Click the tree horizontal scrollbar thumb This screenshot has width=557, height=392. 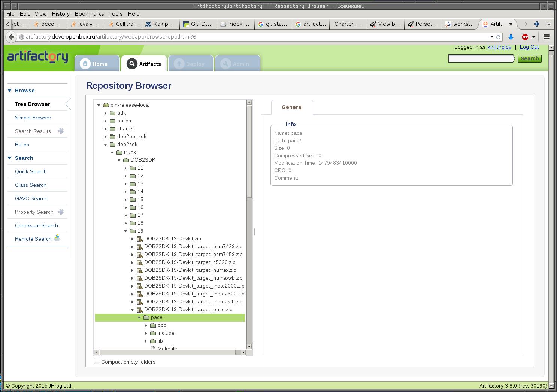pyautogui.click(x=168, y=352)
